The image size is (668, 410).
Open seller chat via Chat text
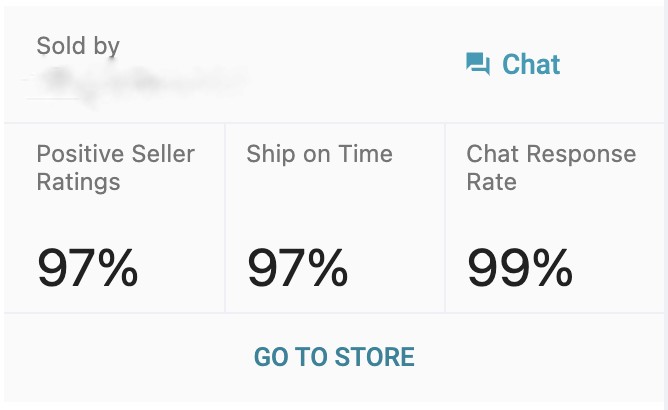(x=531, y=64)
